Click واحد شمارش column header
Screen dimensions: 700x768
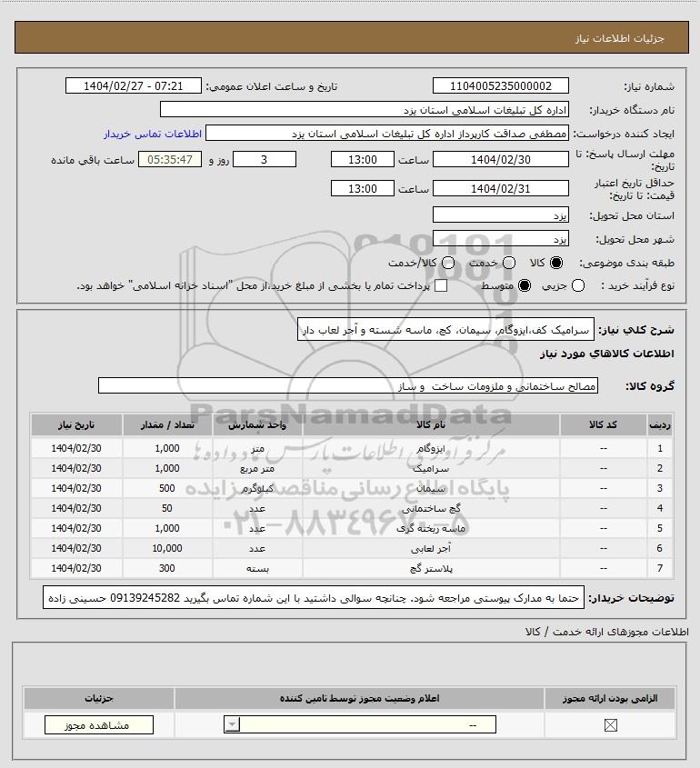(x=257, y=424)
